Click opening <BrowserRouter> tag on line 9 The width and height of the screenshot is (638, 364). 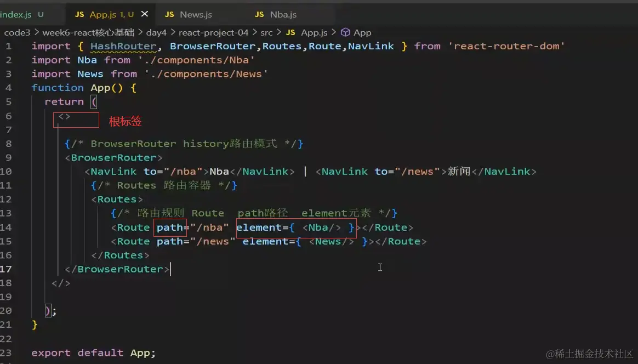click(x=113, y=157)
